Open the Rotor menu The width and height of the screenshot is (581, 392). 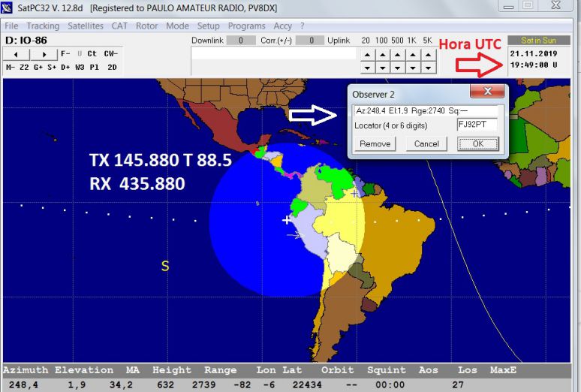(146, 26)
